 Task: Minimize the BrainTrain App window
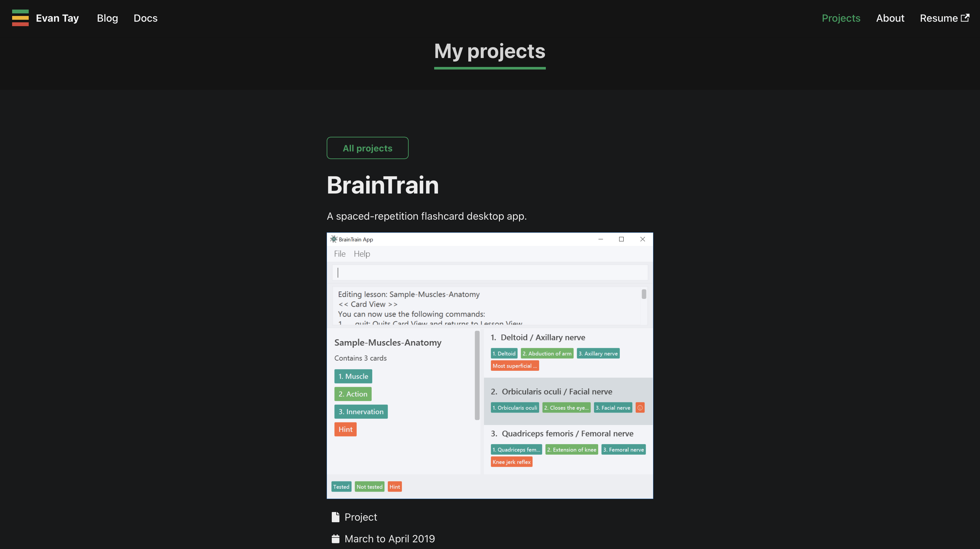click(600, 239)
